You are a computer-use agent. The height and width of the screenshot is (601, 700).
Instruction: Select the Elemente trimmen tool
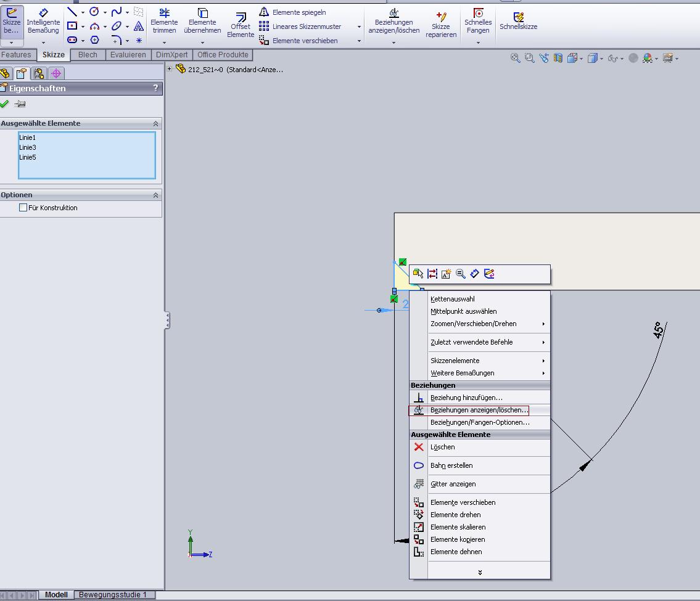tap(164, 21)
